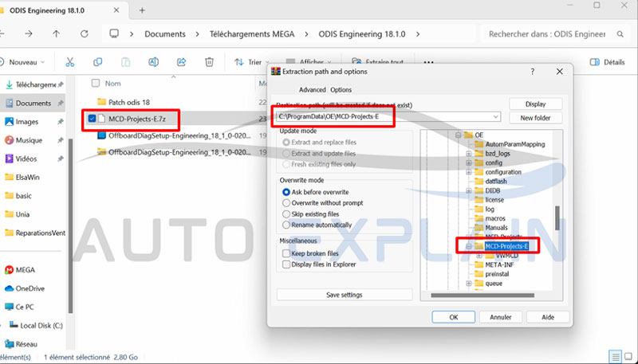Uncheck the MCD-Projects-E.7z file checkbox
Screen dimensions: 638x364
click(92, 119)
